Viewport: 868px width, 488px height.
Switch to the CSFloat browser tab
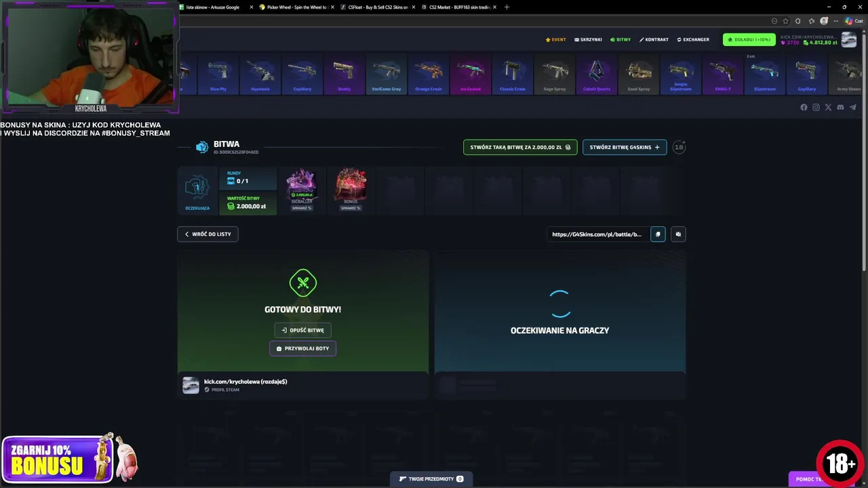[x=377, y=7]
